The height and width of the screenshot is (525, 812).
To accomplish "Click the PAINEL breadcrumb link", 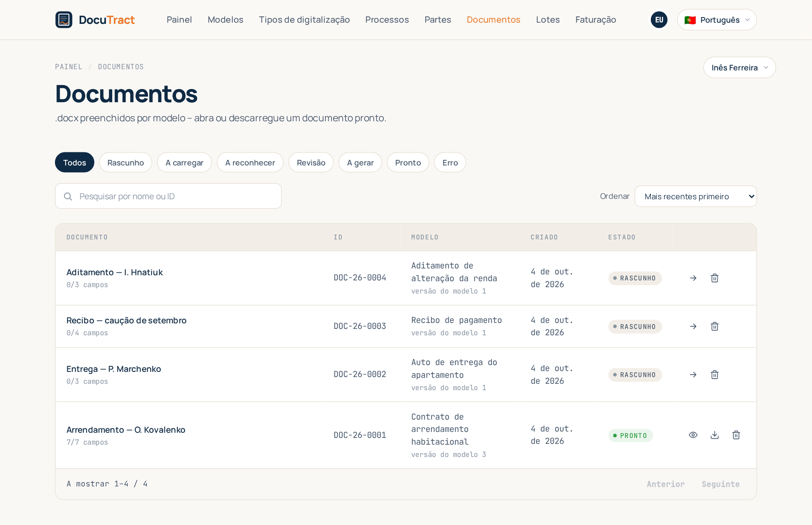I will [68, 67].
